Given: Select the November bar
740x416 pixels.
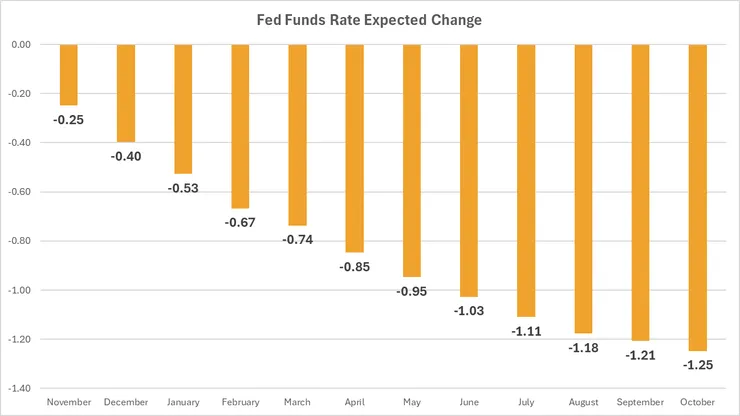Looking at the screenshot, I should coord(68,75).
